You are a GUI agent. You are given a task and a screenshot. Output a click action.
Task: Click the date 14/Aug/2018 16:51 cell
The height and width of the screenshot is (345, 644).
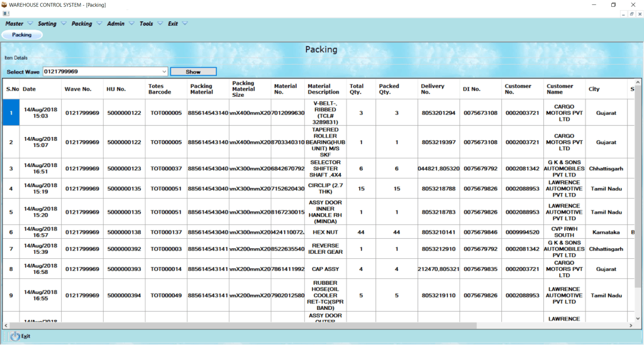point(40,168)
